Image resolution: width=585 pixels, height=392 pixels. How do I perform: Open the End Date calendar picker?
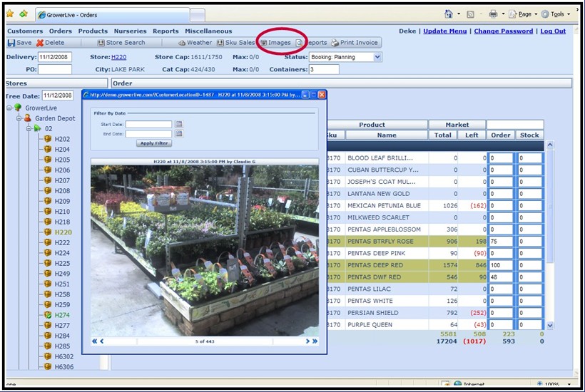179,133
